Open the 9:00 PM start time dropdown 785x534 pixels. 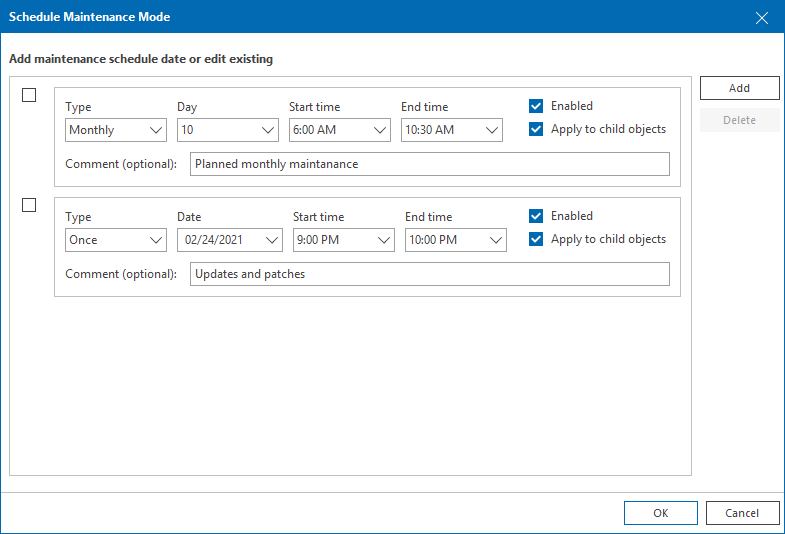pos(344,240)
